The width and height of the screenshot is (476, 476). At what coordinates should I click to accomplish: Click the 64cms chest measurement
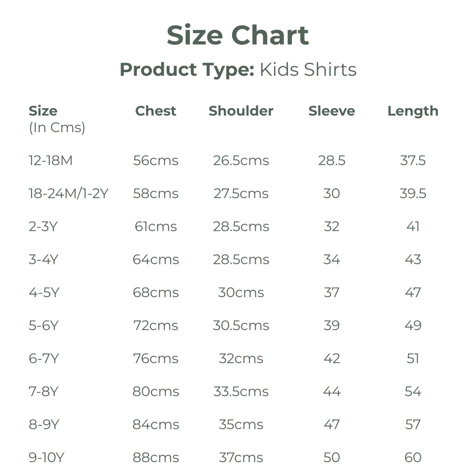pos(155,259)
